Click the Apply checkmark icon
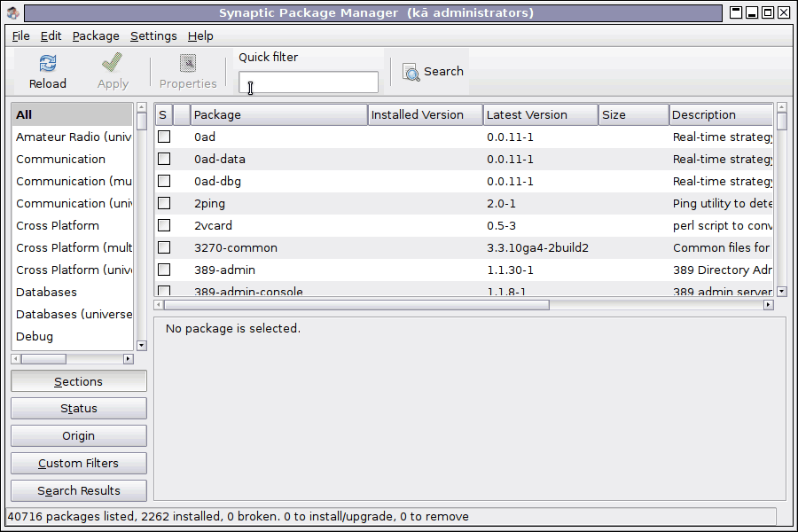798x532 pixels. tap(113, 63)
